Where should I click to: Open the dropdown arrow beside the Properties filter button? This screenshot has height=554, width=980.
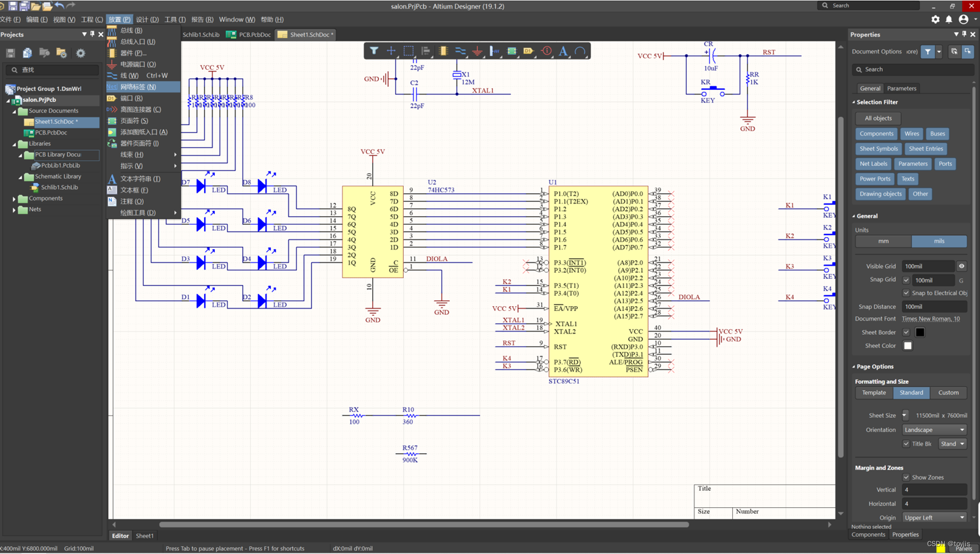[x=939, y=52]
